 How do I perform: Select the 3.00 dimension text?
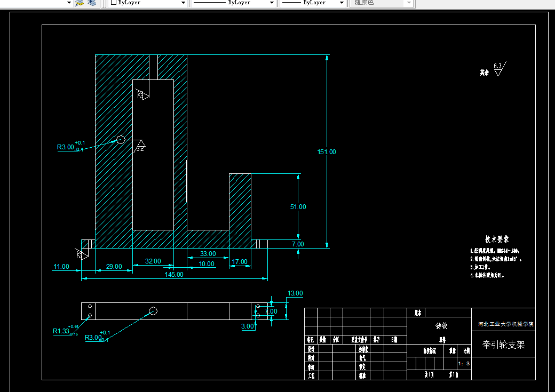pyautogui.click(x=248, y=326)
